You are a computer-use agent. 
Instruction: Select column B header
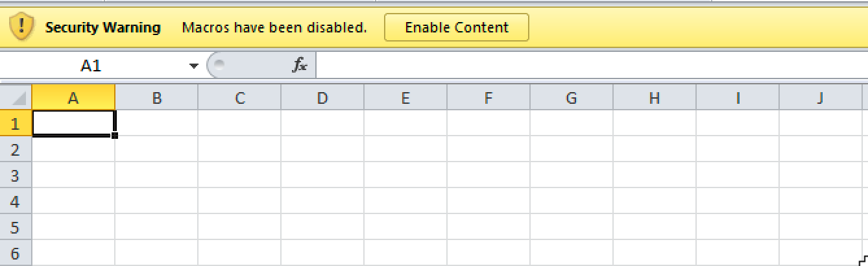156,98
